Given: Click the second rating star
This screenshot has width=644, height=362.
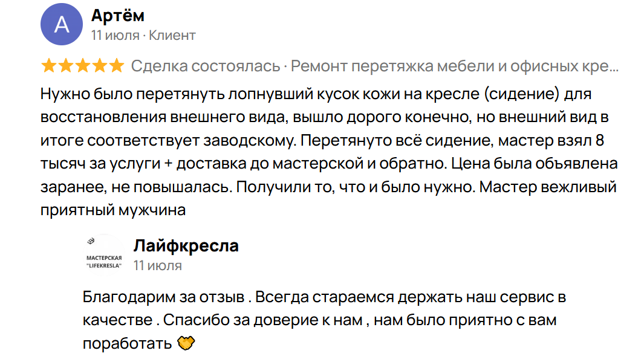Looking at the screenshot, I should pyautogui.click(x=65, y=66).
